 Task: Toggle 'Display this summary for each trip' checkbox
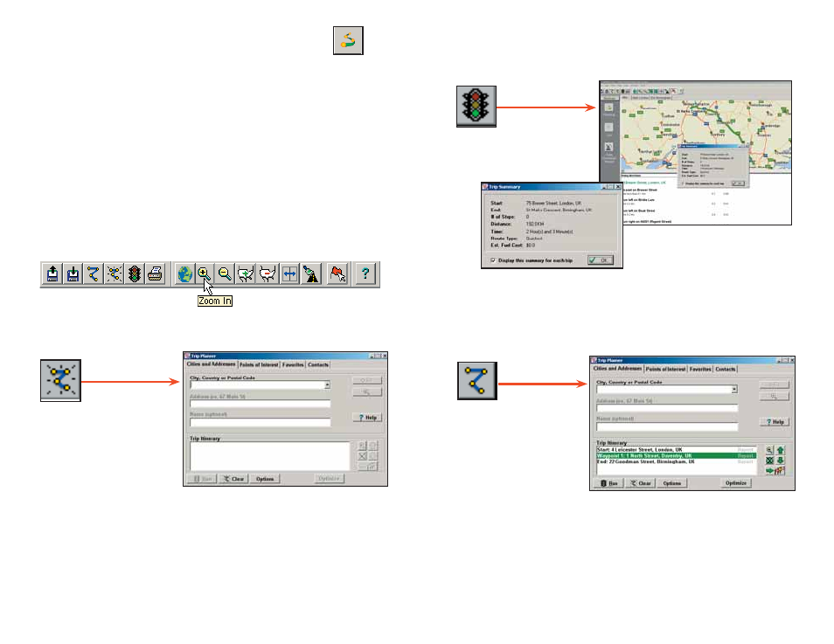tap(493, 260)
